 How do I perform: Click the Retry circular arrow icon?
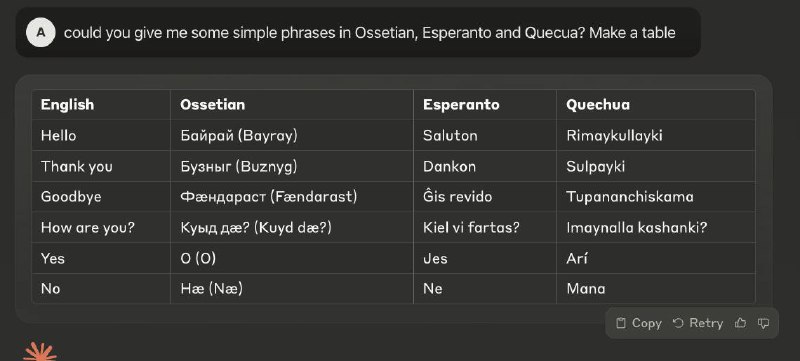tap(678, 323)
